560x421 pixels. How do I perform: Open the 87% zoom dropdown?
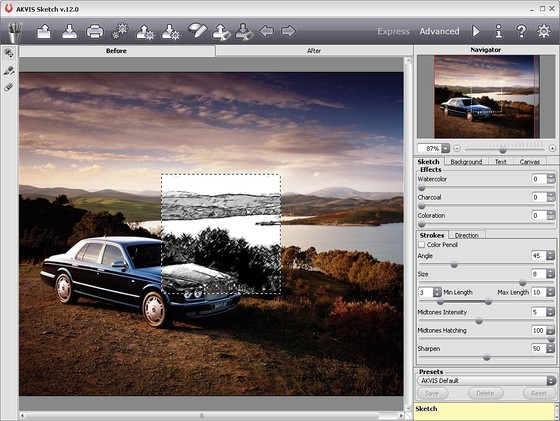pyautogui.click(x=445, y=148)
